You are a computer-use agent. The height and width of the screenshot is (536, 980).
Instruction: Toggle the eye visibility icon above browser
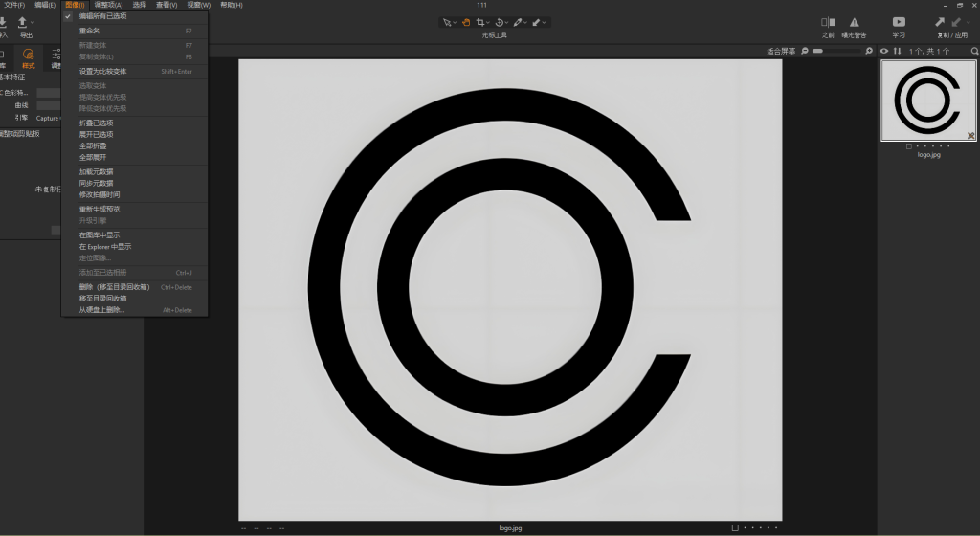(x=883, y=51)
